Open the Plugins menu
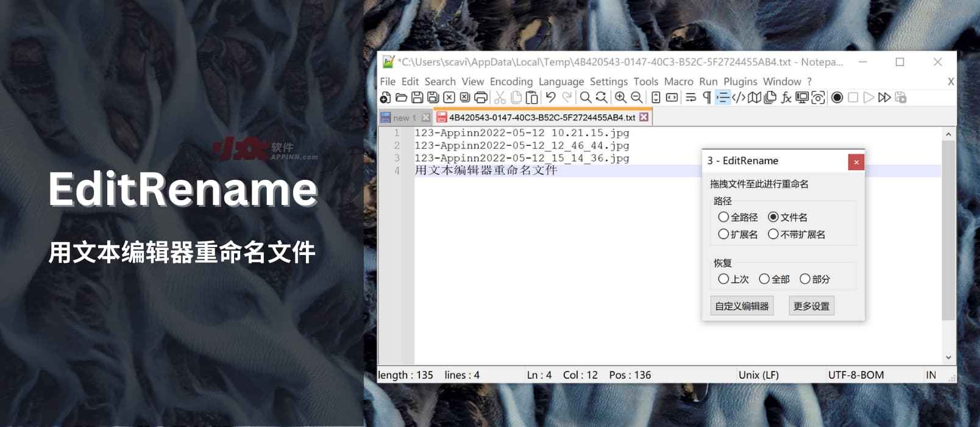Screen dimensions: 980x427 click(740, 82)
